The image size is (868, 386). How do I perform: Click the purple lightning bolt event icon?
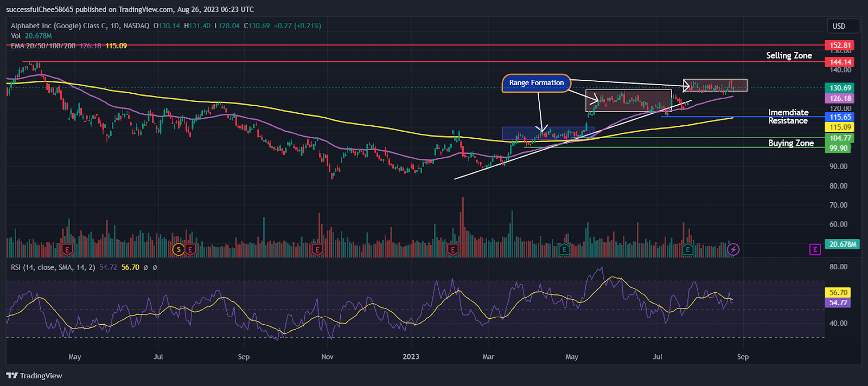pyautogui.click(x=733, y=249)
